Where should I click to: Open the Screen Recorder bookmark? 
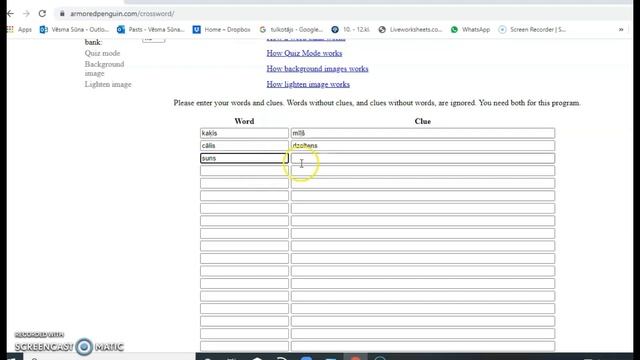(532, 29)
